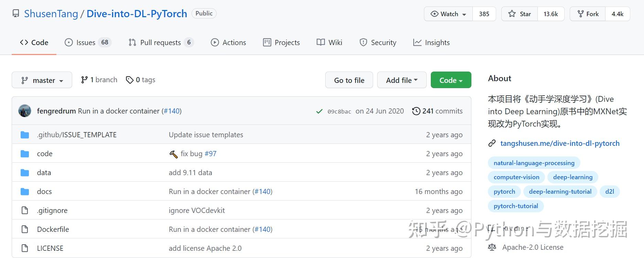This screenshot has width=644, height=258.
Task: Switch to the Issues tab
Action: [x=86, y=43]
